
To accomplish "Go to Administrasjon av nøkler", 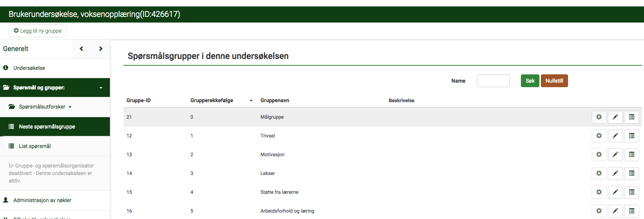I will 42,200.
